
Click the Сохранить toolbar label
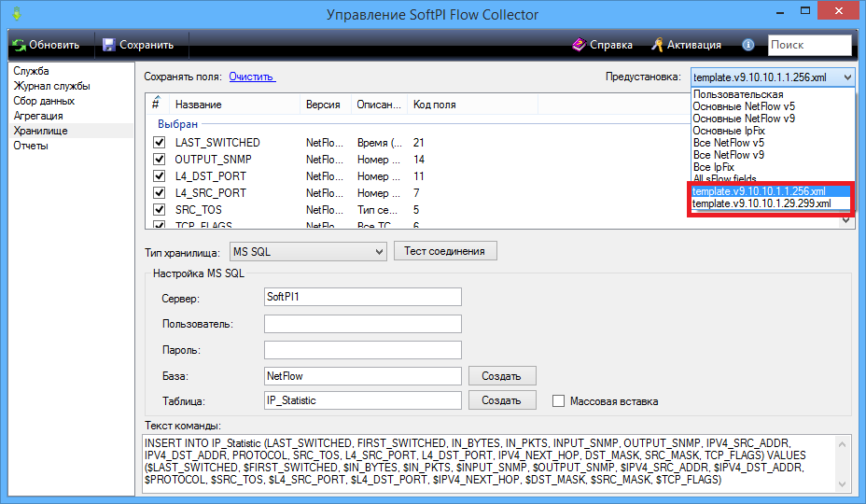[x=147, y=45]
